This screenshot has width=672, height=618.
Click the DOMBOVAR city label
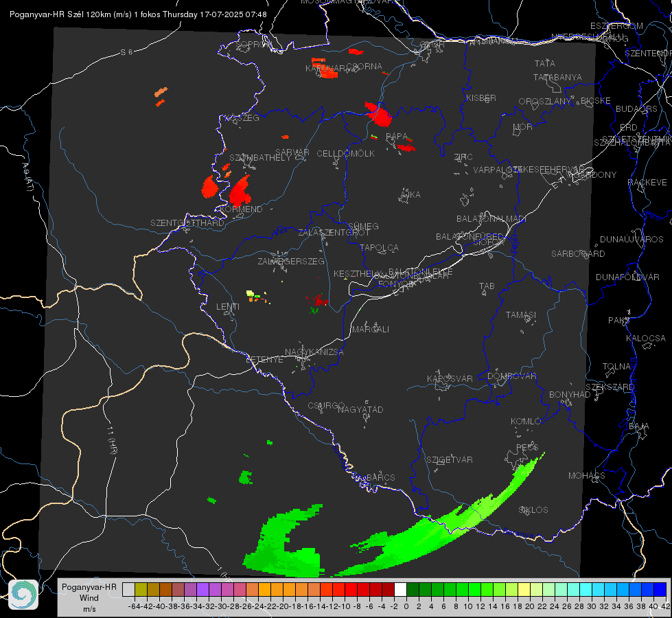(x=511, y=376)
